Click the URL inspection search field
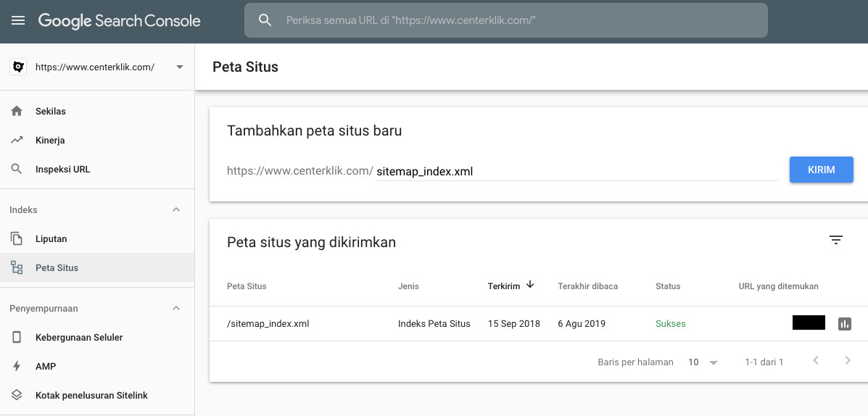Viewport: 868px width, 416px height. tap(506, 20)
